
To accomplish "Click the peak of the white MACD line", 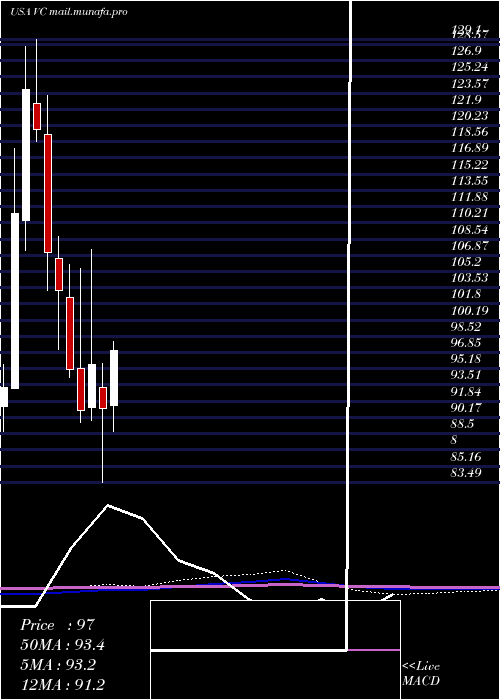I will coord(108,505).
